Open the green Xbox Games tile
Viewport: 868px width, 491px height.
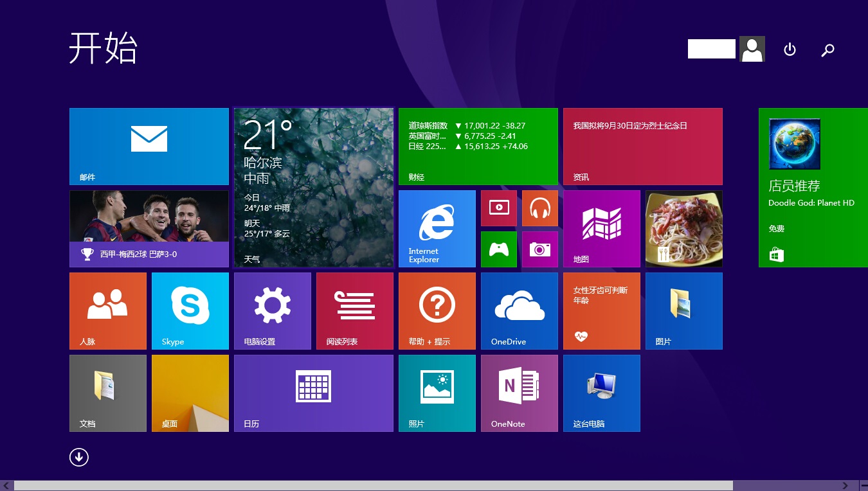(x=499, y=249)
